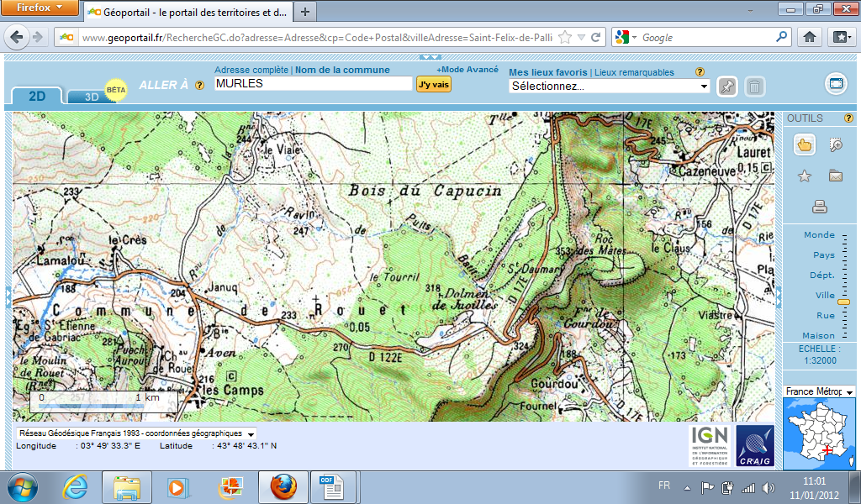Viewport: 861px width, 504px height.
Task: Open the network signal tray icon
Action: [x=747, y=487]
